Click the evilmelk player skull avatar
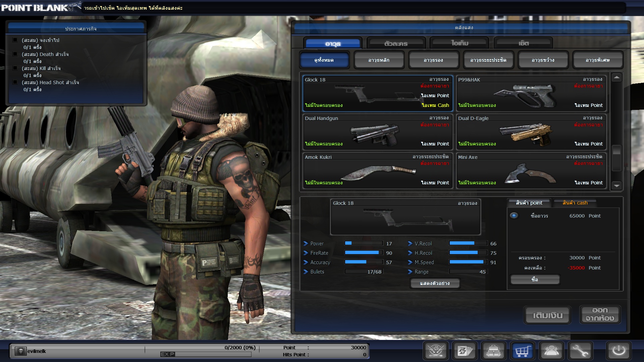Viewport: 644px width, 362px height. tap(20, 351)
